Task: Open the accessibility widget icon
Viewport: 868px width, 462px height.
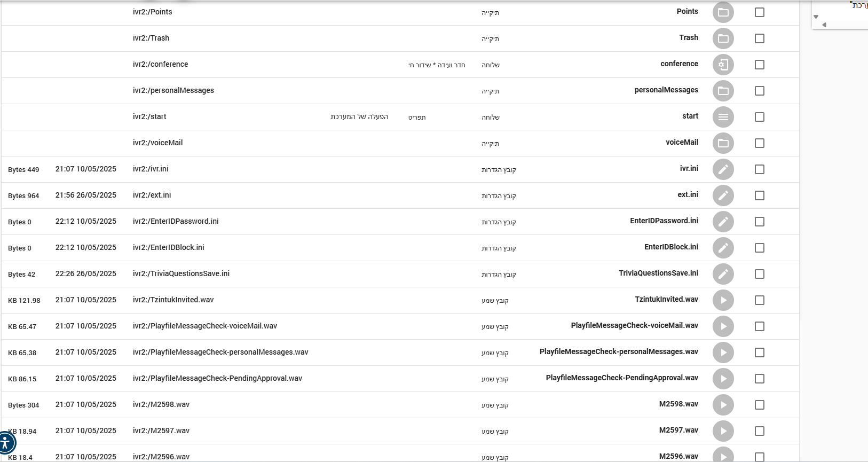Action: 5,442
